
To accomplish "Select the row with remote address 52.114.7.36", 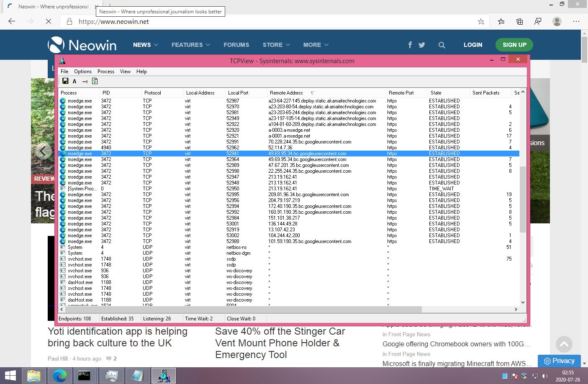I will (x=289, y=148).
